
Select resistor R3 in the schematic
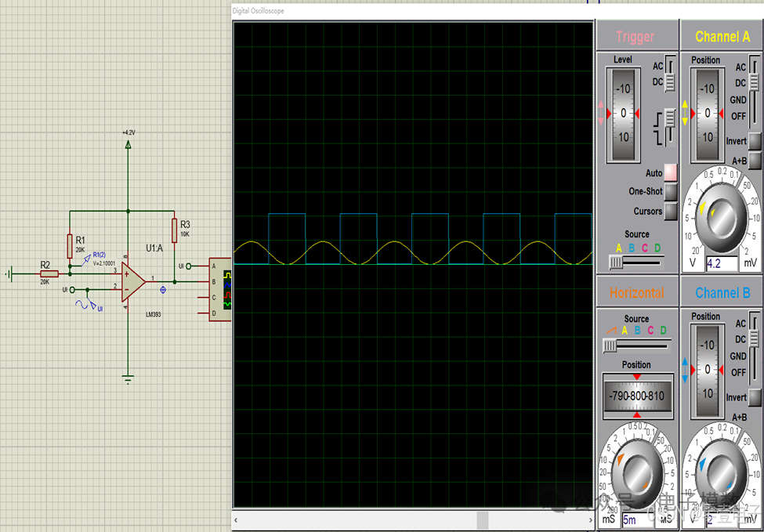tap(175, 230)
